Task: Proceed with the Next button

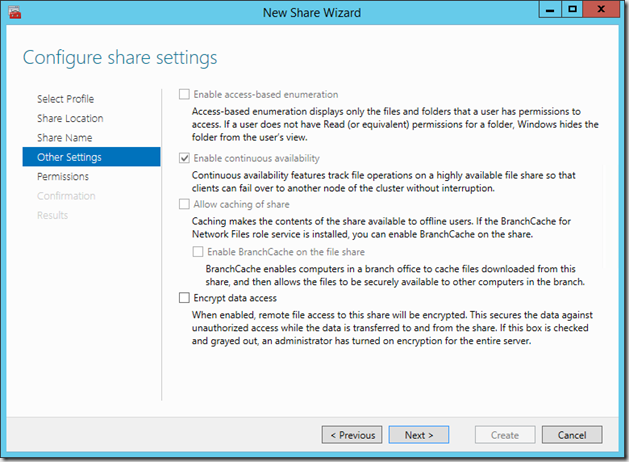Action: [419, 435]
